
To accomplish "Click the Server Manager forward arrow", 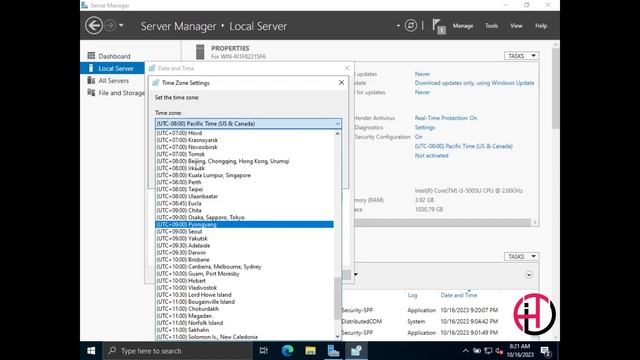I will tap(110, 26).
